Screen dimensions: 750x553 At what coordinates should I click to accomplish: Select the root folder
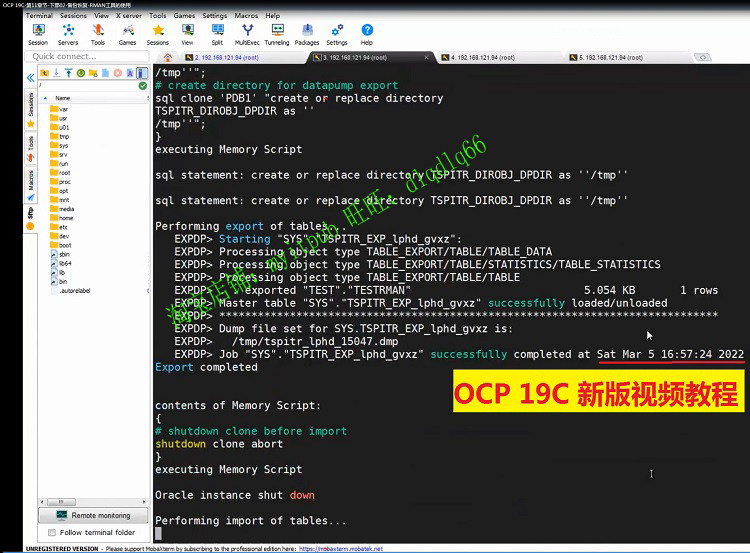click(60, 173)
